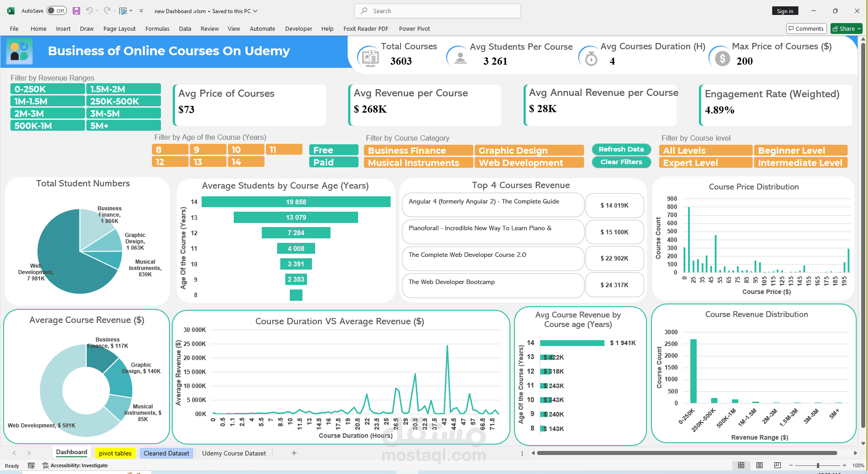Expand the Redo history dropdown arrow
The height and width of the screenshot is (474, 868).
(x=115, y=11)
